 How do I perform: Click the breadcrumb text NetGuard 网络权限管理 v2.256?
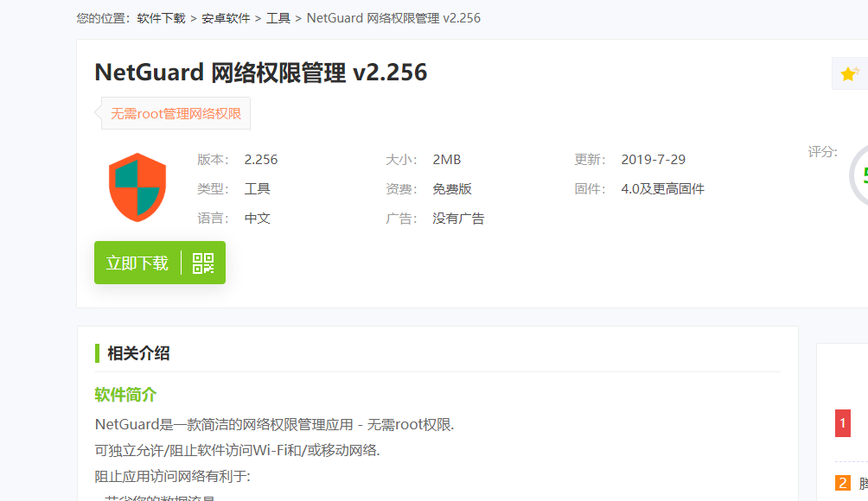(393, 18)
